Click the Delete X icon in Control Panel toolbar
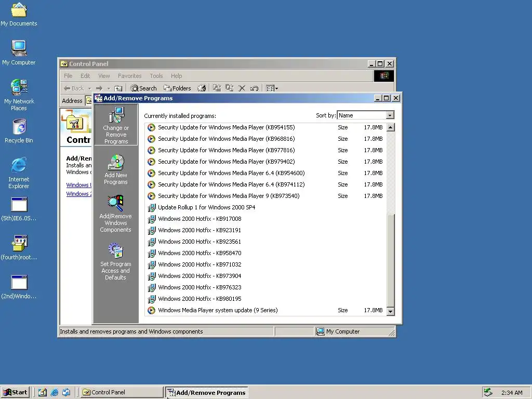Viewport: 532px width, 399px height. click(242, 88)
